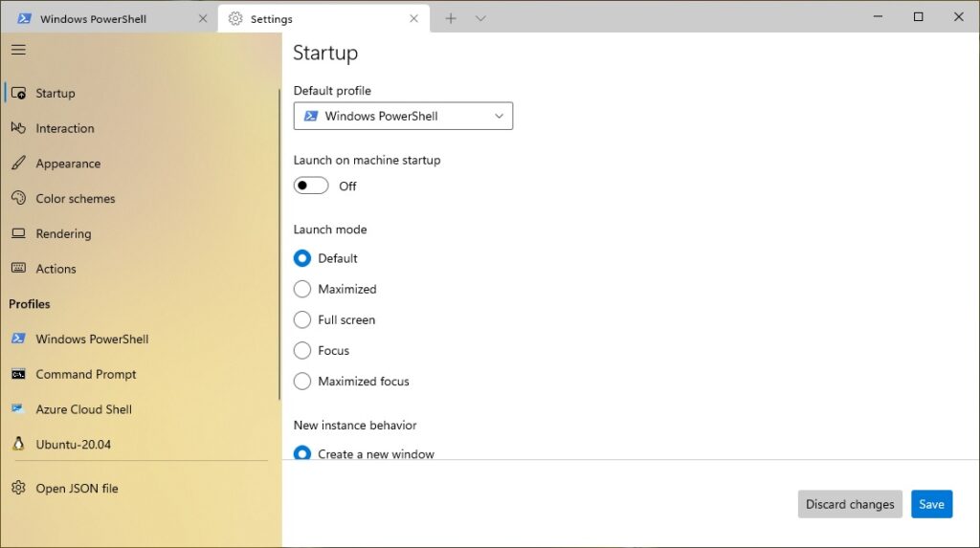Click the hamburger menu icon in sidebar
The width and height of the screenshot is (980, 548).
[18, 50]
